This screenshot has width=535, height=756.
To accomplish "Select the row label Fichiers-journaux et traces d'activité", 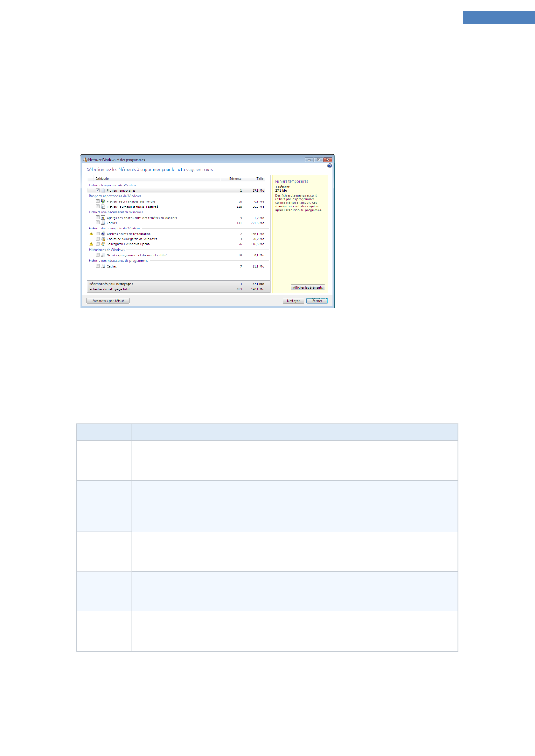I will tap(132, 207).
